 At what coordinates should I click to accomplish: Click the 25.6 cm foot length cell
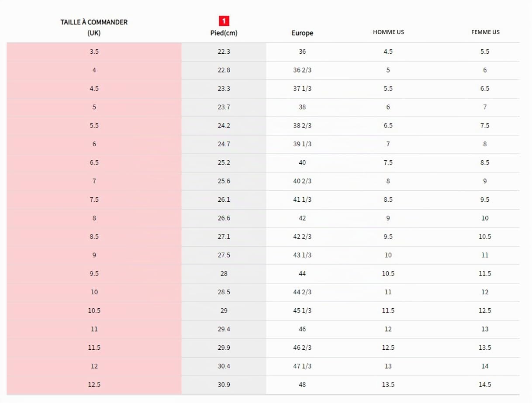[x=224, y=181]
